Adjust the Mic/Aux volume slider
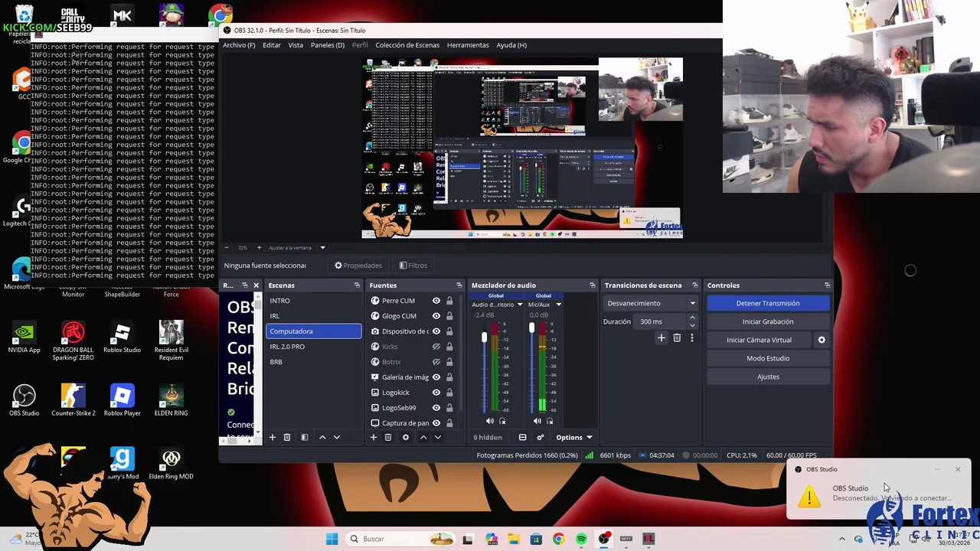980x551 pixels. (531, 328)
